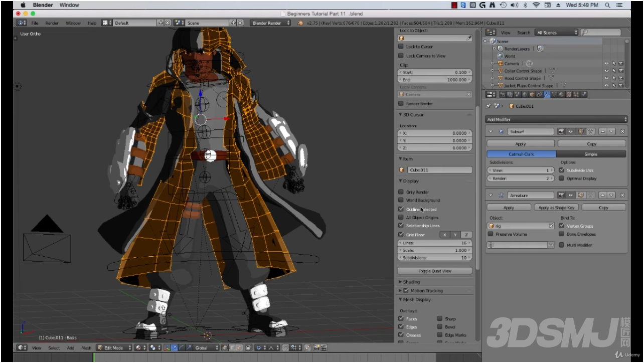Viewport: 644px width, 363px height.
Task: Collapse the Armature modifier panel triangle
Action: pyautogui.click(x=491, y=195)
